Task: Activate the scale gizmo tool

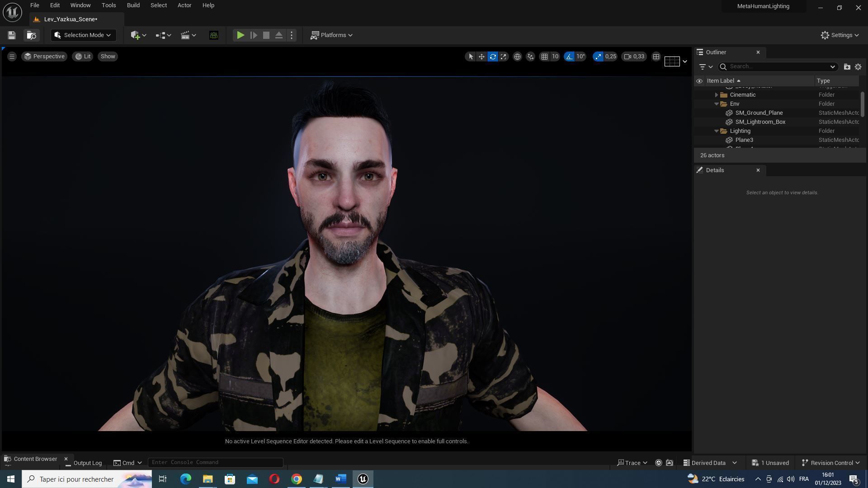Action: pyautogui.click(x=504, y=56)
